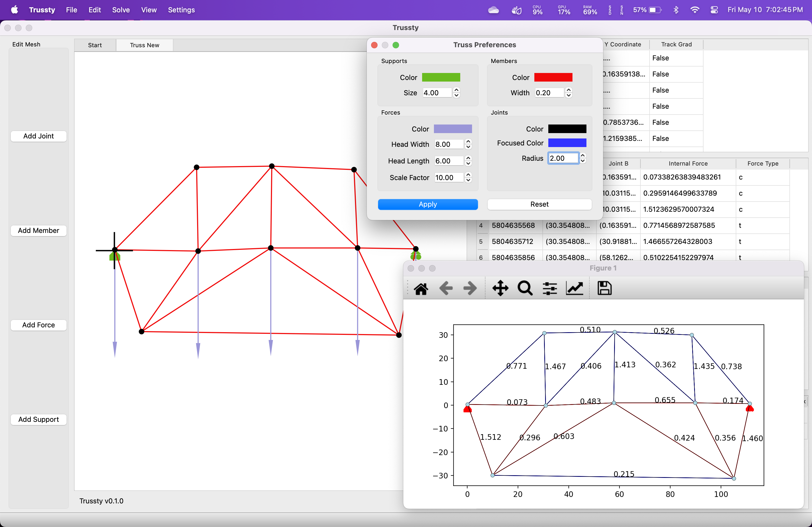The height and width of the screenshot is (527, 812).
Task: Click the Add Member button
Action: click(39, 230)
